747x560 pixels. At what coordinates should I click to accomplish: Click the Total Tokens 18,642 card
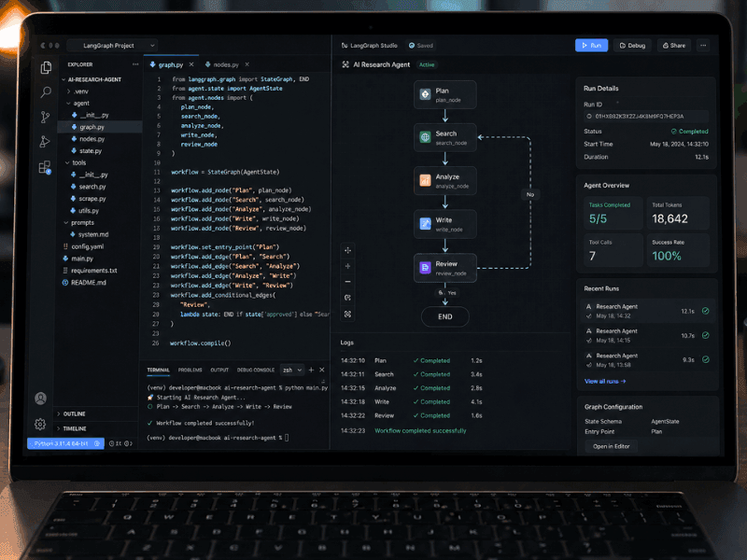pos(678,213)
